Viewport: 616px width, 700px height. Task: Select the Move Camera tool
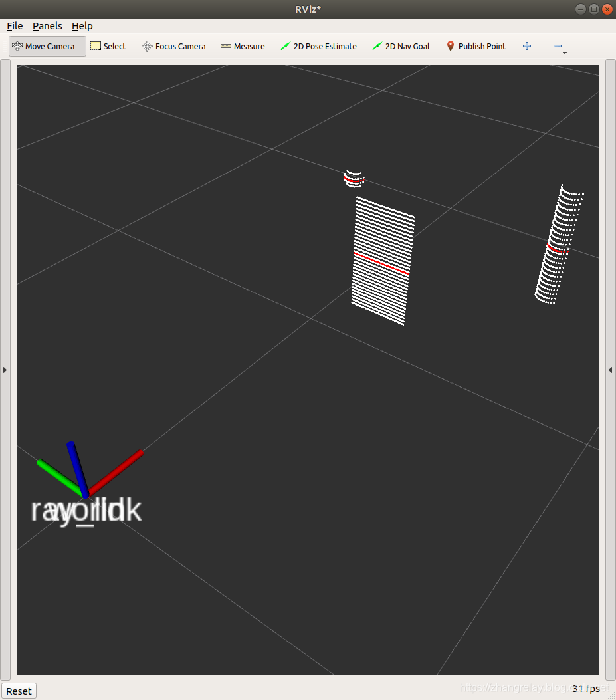pyautogui.click(x=47, y=46)
